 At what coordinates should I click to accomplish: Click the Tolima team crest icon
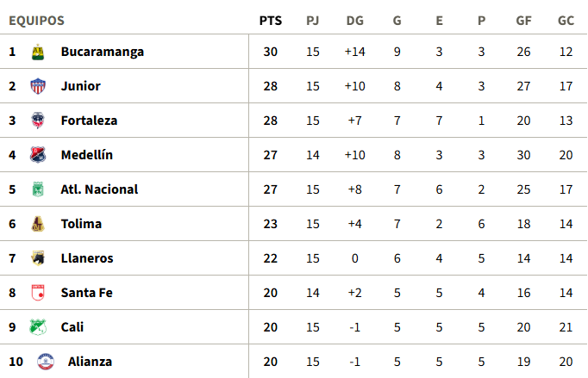pyautogui.click(x=38, y=224)
